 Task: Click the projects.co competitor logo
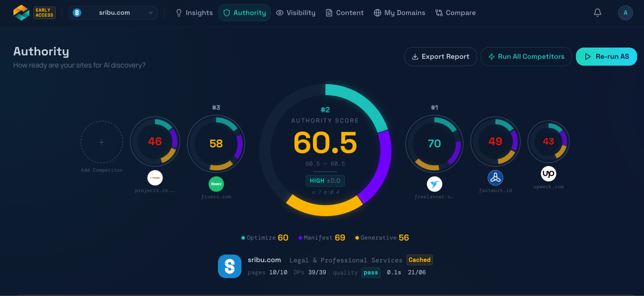pyautogui.click(x=155, y=178)
